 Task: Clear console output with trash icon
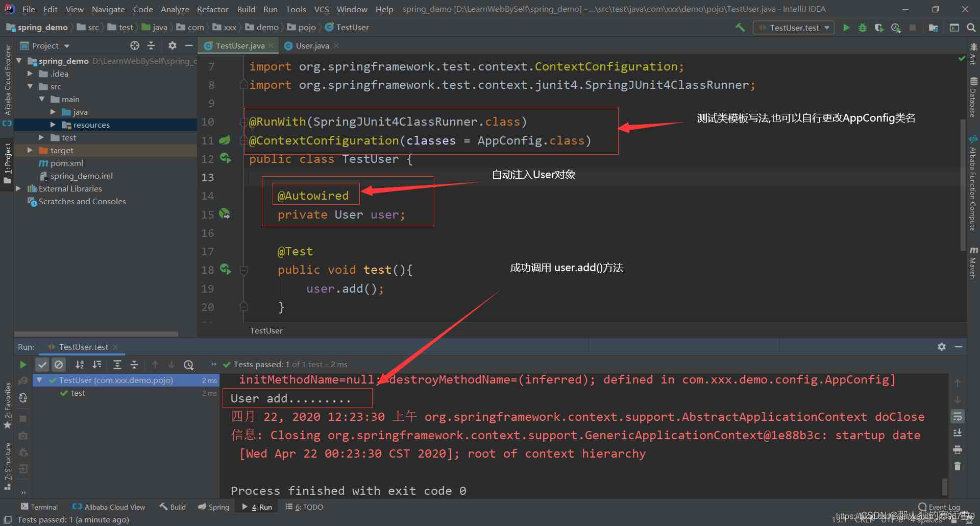coord(958,466)
